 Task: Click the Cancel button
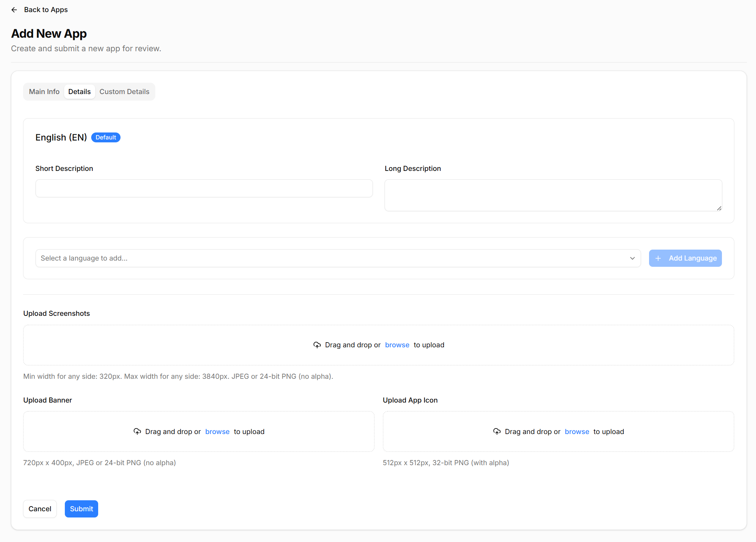coord(40,509)
